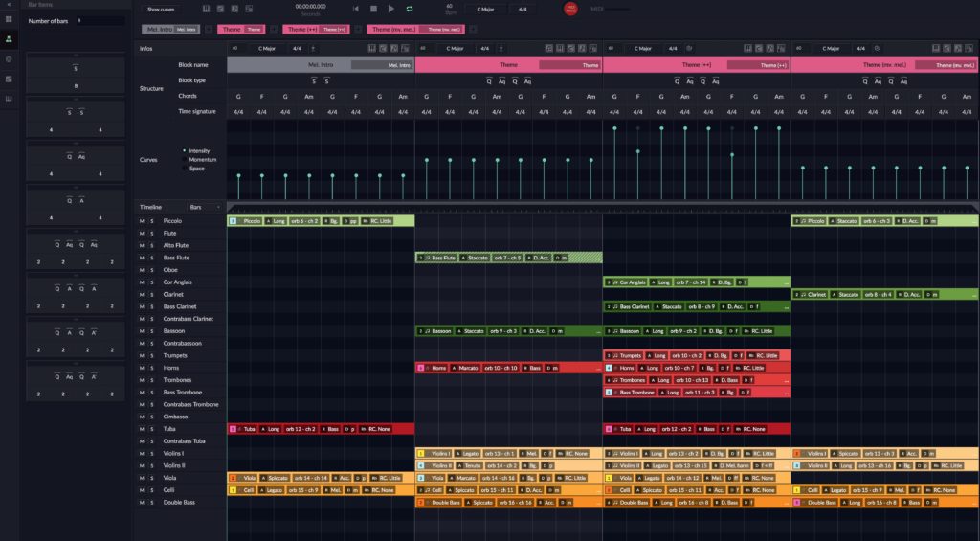Screen dimensions: 980x541
Task: Click the third layout icon after Show curves
Action: coord(235,9)
